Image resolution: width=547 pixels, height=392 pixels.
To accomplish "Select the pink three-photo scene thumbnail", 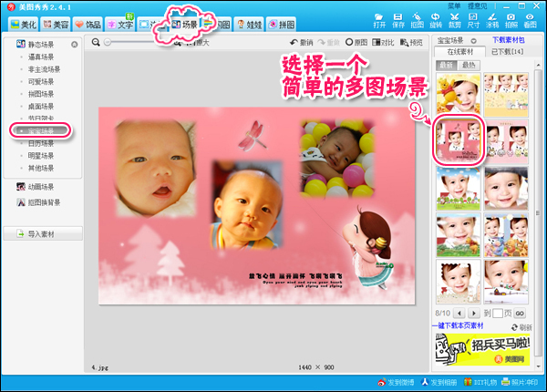I will [458, 140].
